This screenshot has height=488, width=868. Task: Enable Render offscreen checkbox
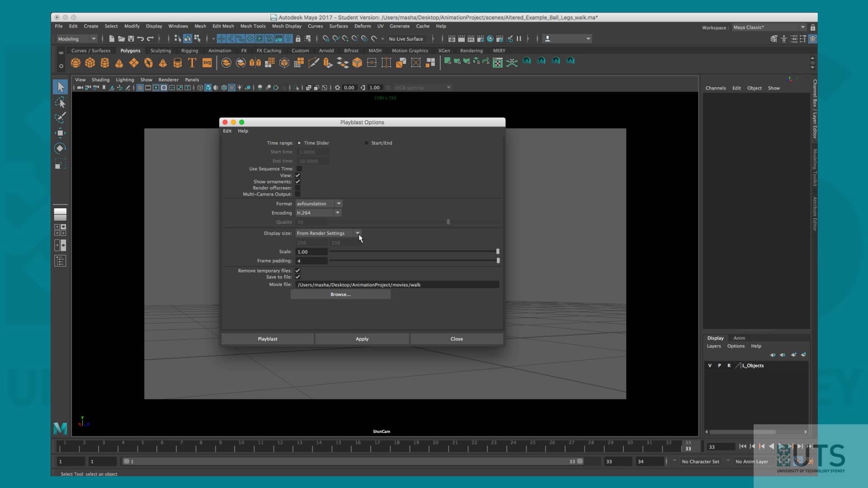point(298,188)
